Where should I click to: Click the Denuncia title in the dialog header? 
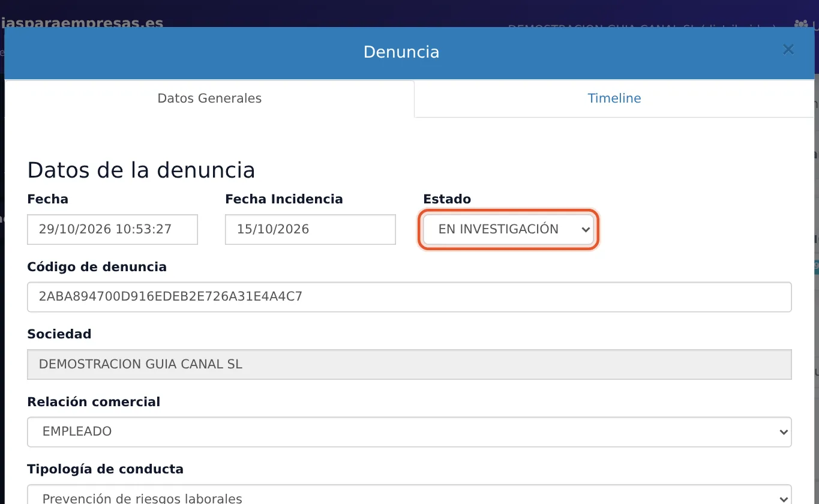tap(401, 52)
